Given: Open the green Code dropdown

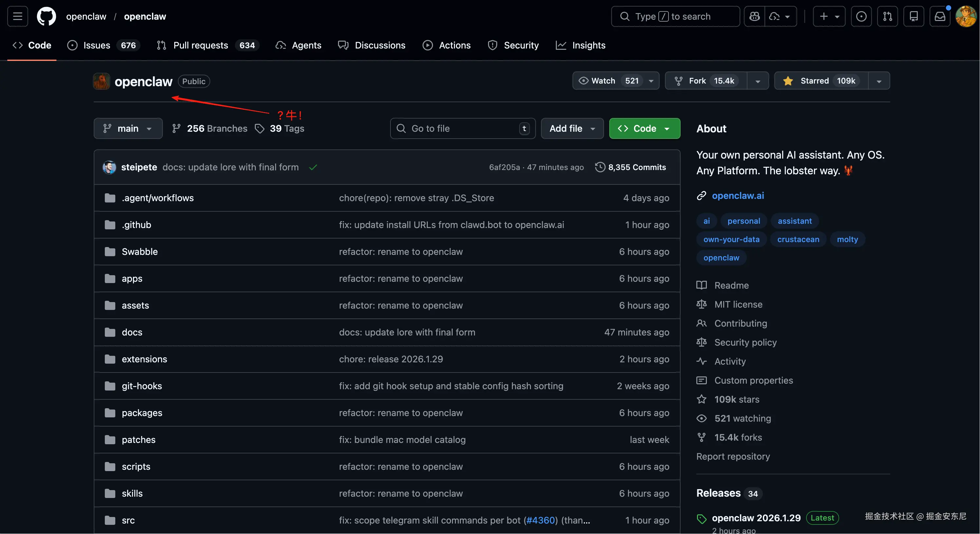Looking at the screenshot, I should tap(645, 129).
